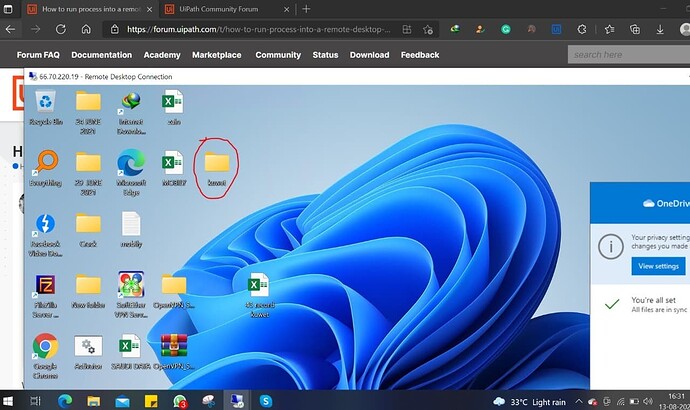This screenshot has width=690, height=410.
Task: Open the Excel file beside the wallpaper flower
Action: point(260,295)
